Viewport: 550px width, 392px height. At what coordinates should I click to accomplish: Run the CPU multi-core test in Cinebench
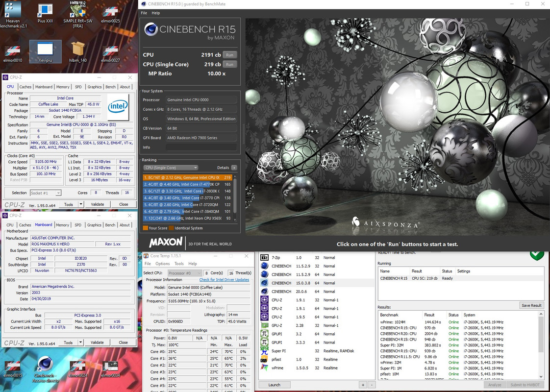point(230,55)
